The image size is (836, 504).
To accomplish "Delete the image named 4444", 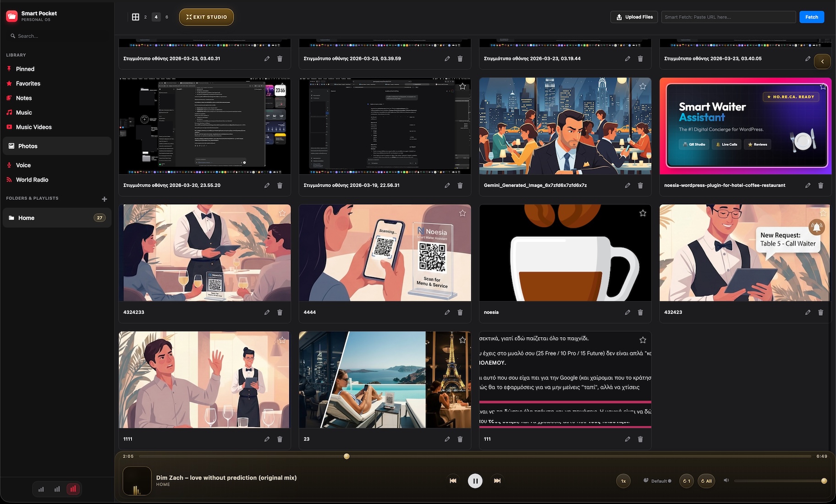I will (x=460, y=312).
